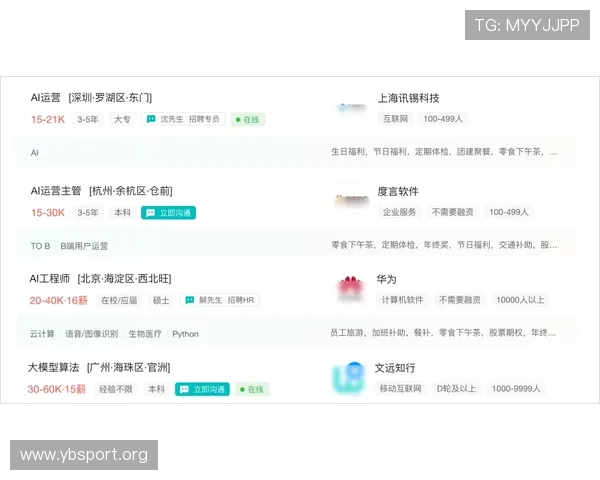Click chat icon next to 解先生 招聘HR

pyautogui.click(x=190, y=300)
